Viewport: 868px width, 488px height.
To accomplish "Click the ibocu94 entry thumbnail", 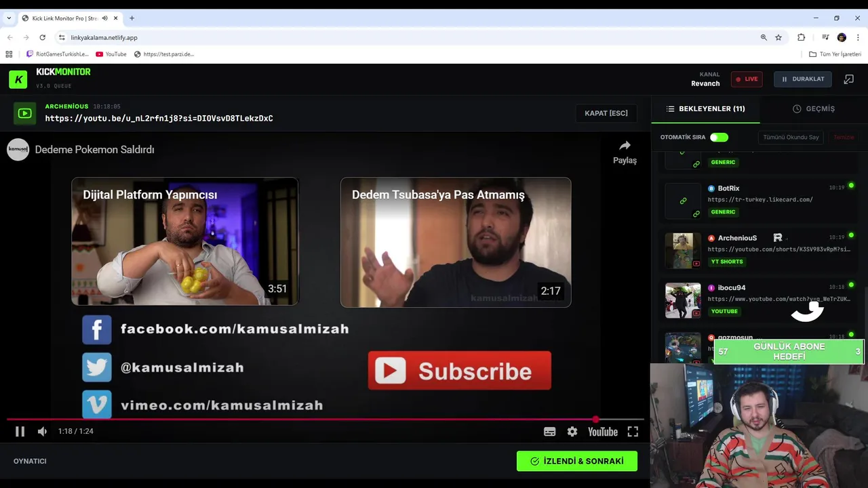I will click(x=683, y=300).
